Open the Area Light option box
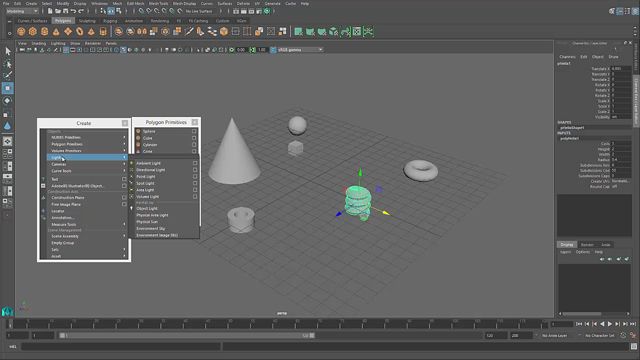 click(195, 190)
